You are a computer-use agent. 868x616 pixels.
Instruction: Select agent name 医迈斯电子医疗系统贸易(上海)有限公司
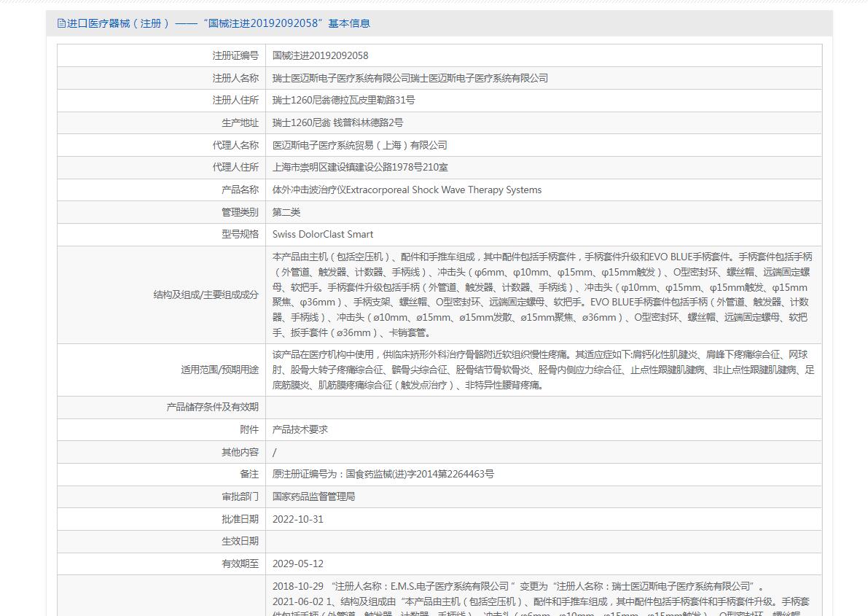point(359,145)
